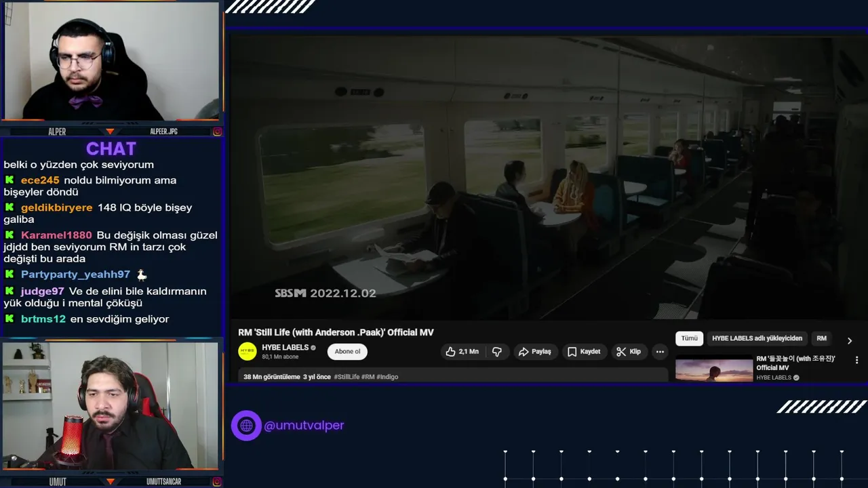Image resolution: width=868 pixels, height=488 pixels.
Task: Subscribe with the Abone ol button
Action: (347, 352)
